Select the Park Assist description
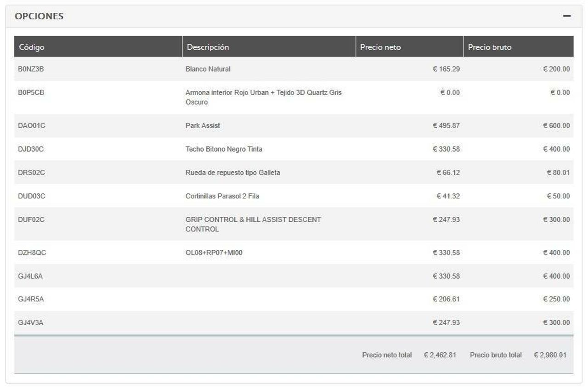 coord(203,125)
